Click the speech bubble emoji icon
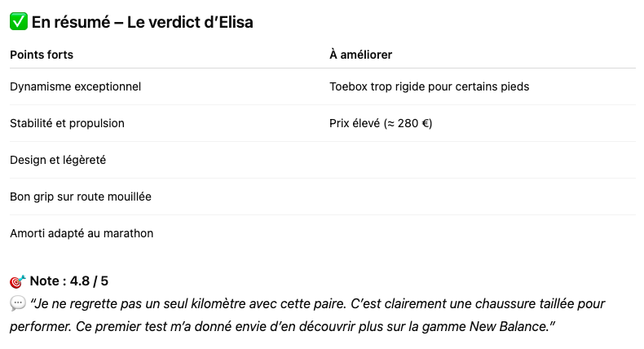The height and width of the screenshot is (349, 644). coord(18,304)
